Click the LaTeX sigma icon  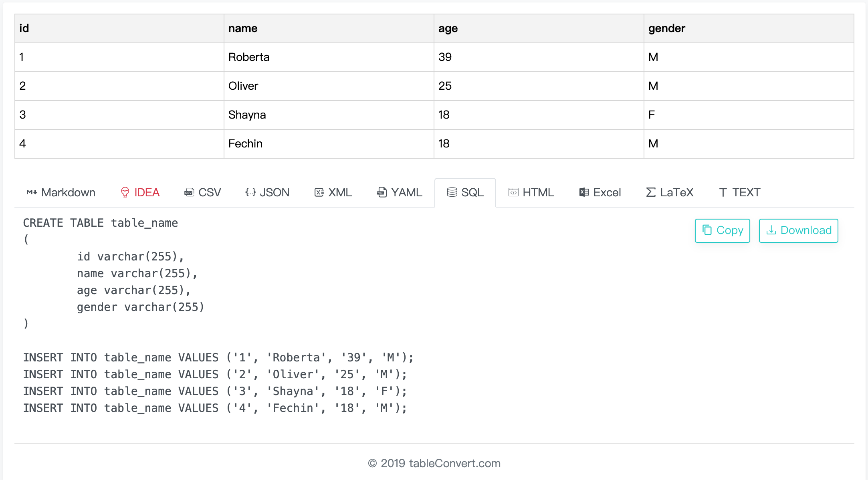[x=650, y=192]
